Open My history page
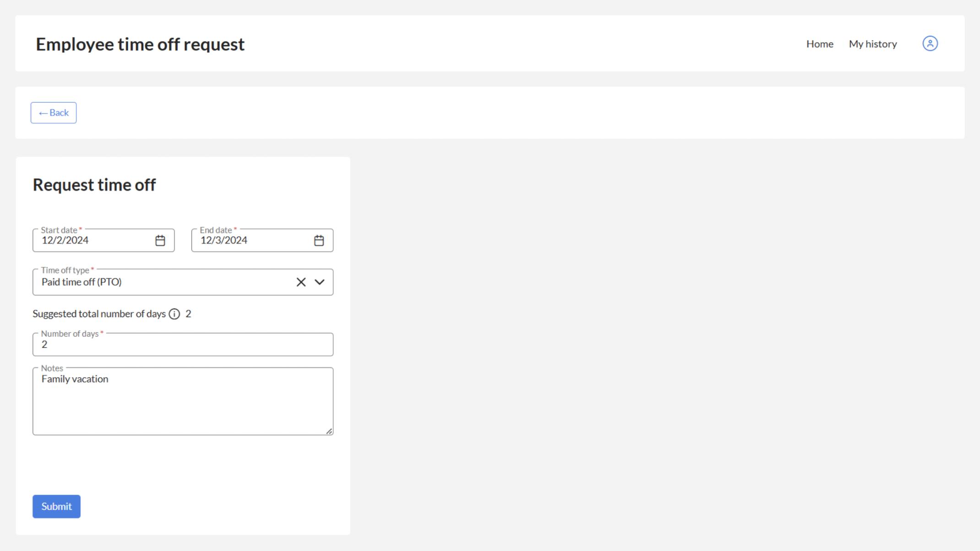980x551 pixels. [x=873, y=44]
